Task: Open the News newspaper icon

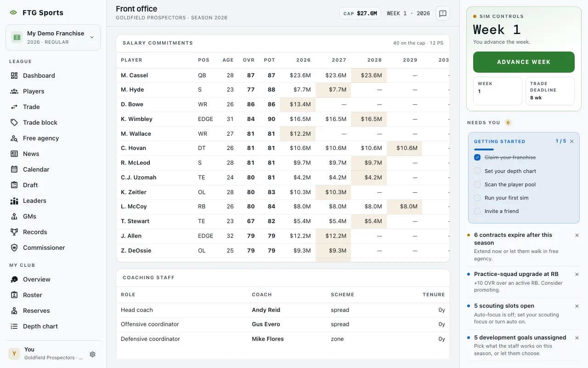Action: (14, 154)
